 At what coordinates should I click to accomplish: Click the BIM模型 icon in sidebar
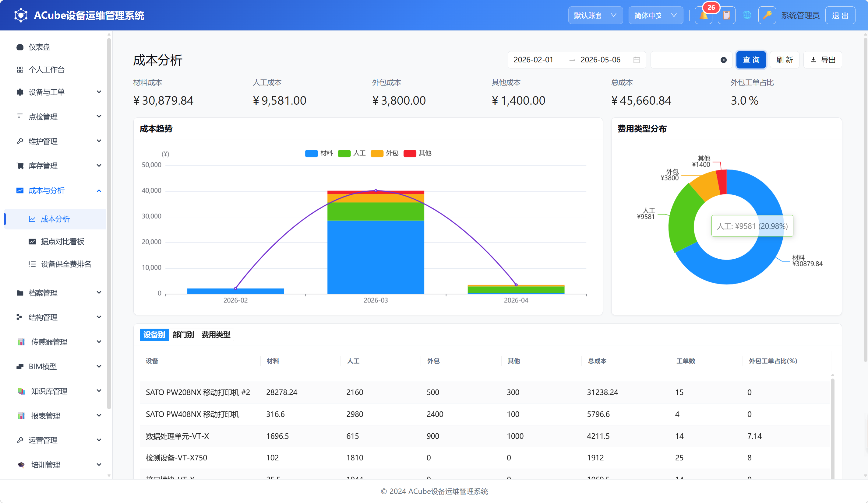click(x=20, y=366)
